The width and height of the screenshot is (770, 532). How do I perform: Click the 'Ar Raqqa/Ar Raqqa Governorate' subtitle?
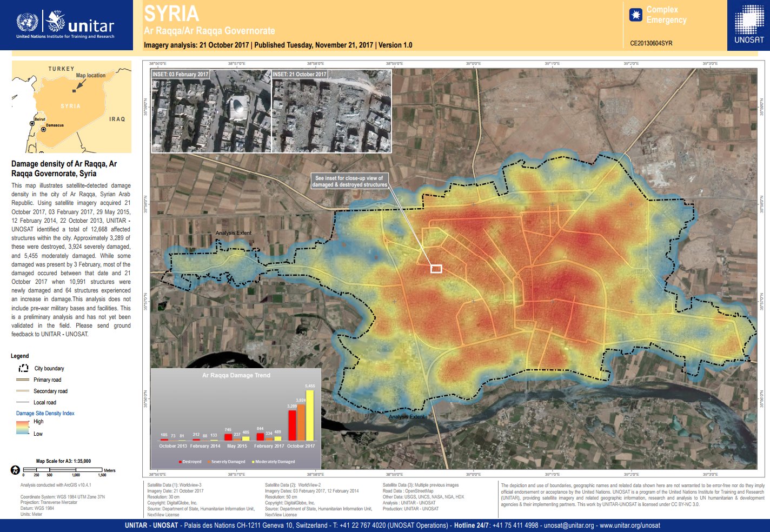(209, 31)
